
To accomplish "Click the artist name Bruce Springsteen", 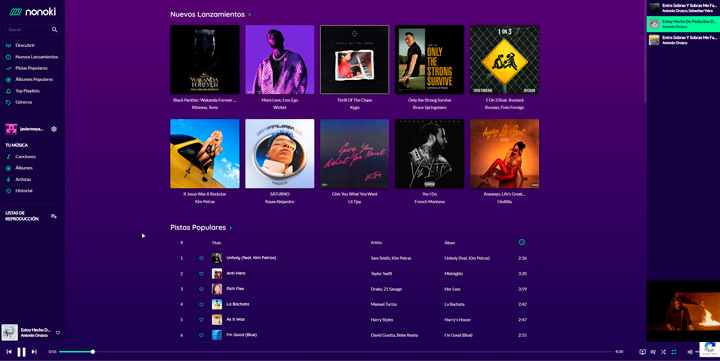I will (x=429, y=107).
